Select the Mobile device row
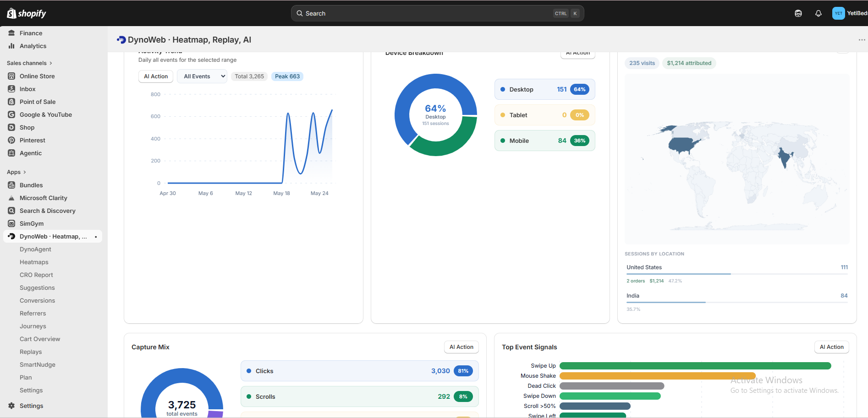868x418 pixels. 545,141
